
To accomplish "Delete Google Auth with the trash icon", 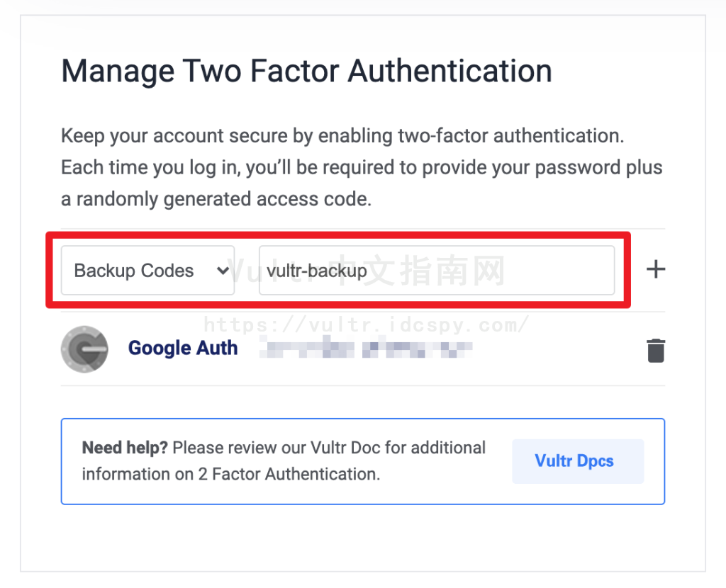I will pyautogui.click(x=656, y=351).
